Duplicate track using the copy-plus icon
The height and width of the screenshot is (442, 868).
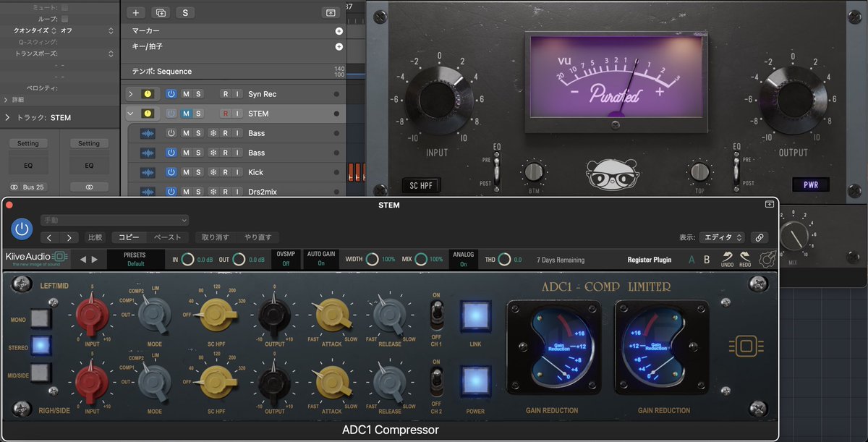pos(161,12)
